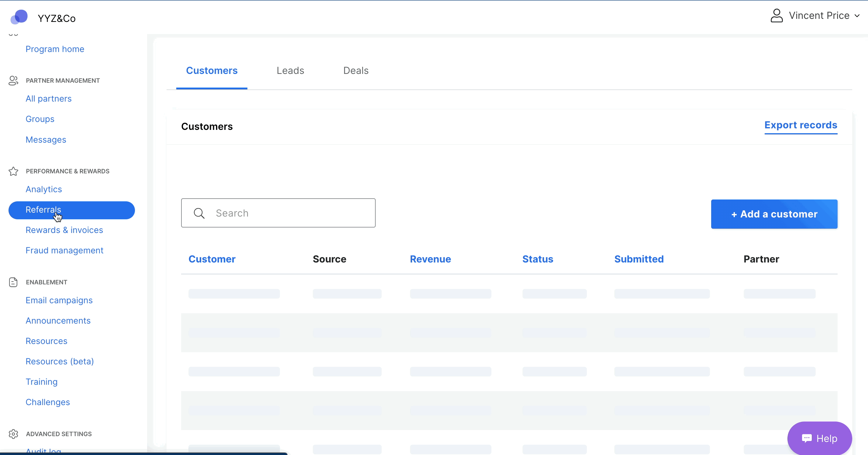Click the Advanced Settings gear icon
Image resolution: width=868 pixels, height=455 pixels.
(x=13, y=434)
